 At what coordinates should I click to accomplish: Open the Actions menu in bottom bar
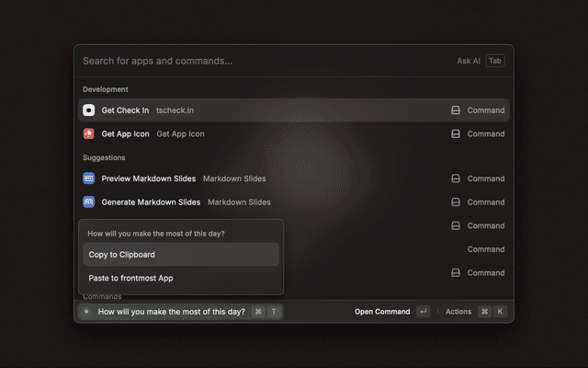[x=458, y=312]
